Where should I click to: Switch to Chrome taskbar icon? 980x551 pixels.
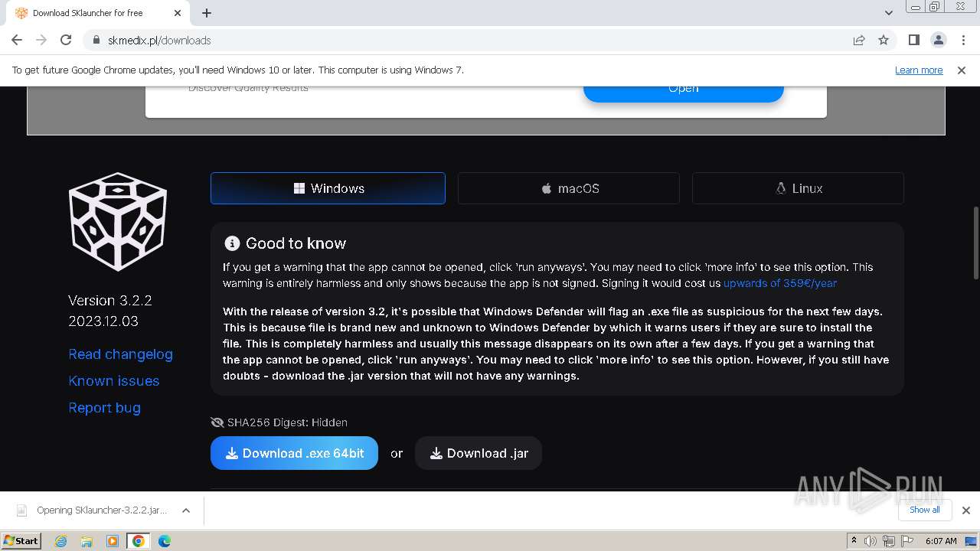click(x=139, y=541)
